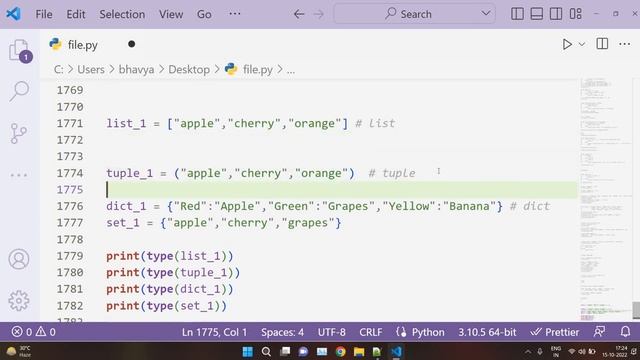Click the C: breadcrumb segment
640x360 pixels.
(x=58, y=70)
